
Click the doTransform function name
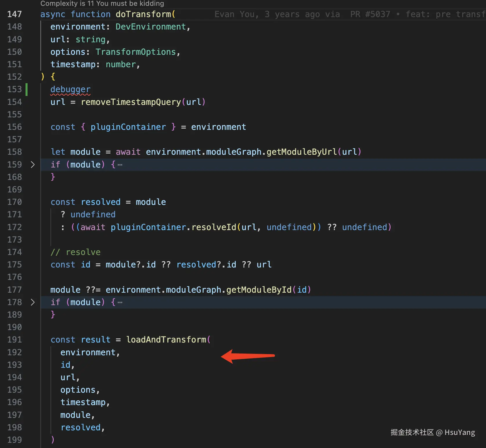pyautogui.click(x=144, y=14)
